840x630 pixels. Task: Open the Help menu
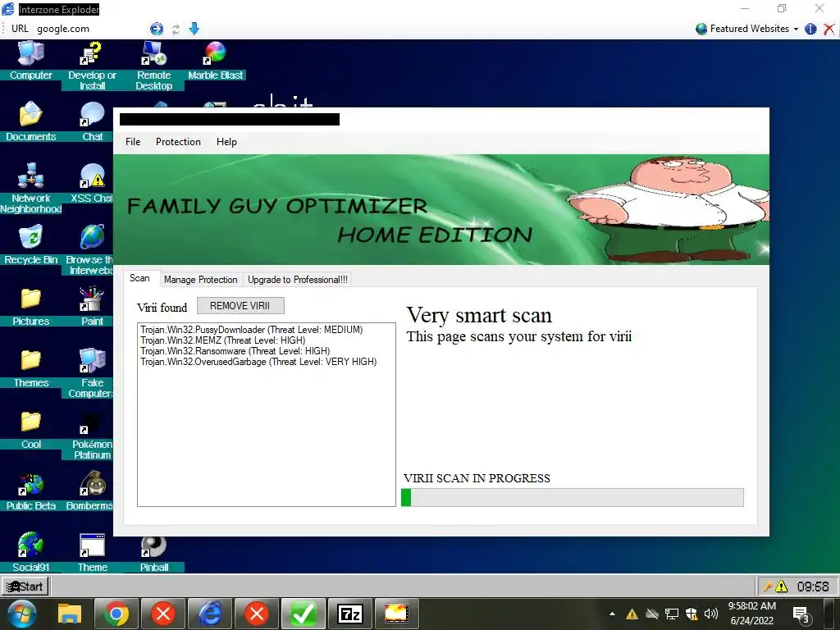point(226,142)
